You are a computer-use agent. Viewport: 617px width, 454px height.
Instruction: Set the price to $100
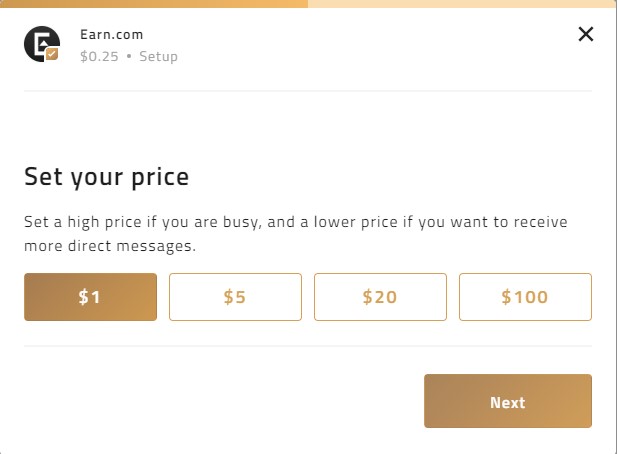[525, 297]
